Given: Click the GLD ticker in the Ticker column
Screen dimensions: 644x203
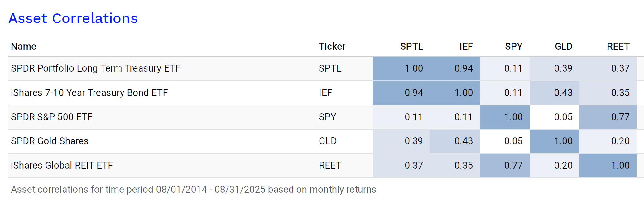Looking at the screenshot, I should [x=328, y=141].
